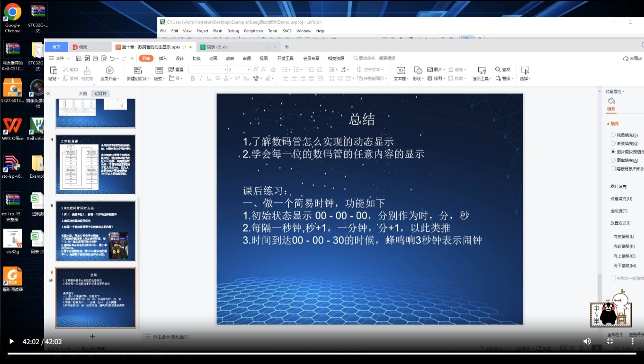Open the Design (设计) ribbon tab
Viewport: 644px width, 364px height.
pos(179,58)
